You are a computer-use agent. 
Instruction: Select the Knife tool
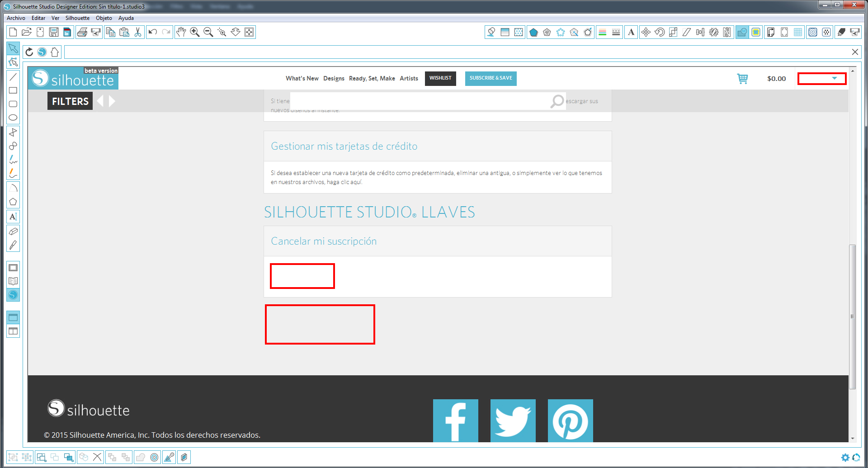pos(13,245)
